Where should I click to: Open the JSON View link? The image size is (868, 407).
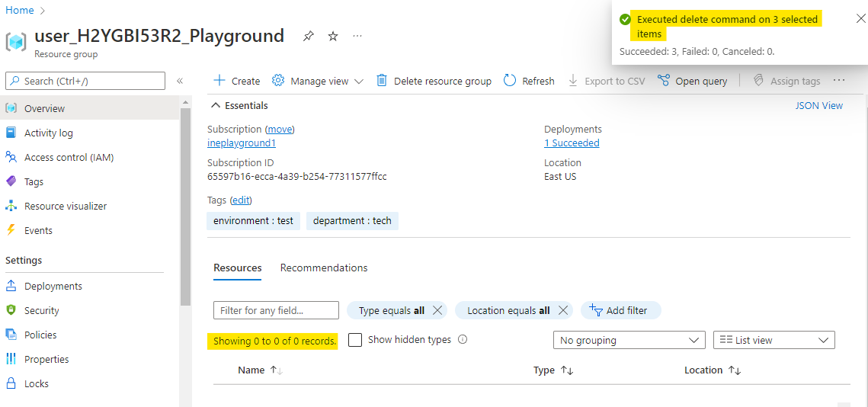pos(818,106)
